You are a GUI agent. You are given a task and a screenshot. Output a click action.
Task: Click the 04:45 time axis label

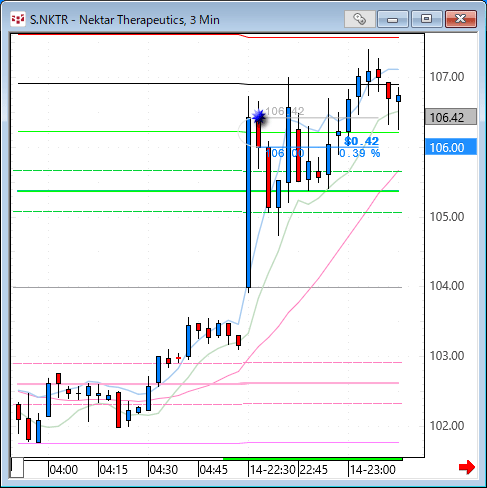(x=214, y=470)
